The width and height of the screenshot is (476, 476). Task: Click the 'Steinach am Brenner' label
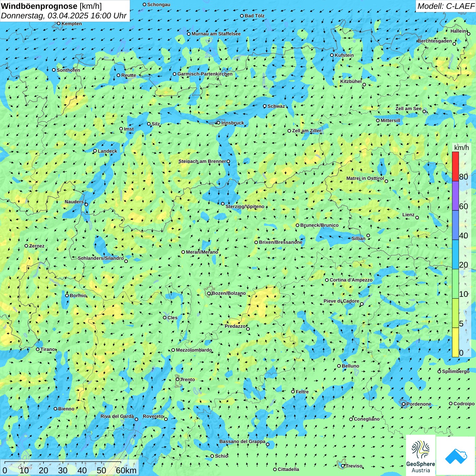(x=202, y=161)
